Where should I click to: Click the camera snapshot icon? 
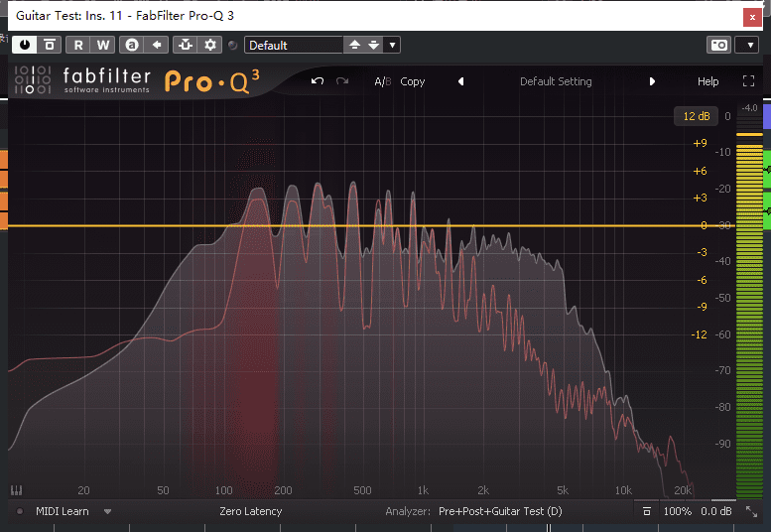tap(718, 46)
